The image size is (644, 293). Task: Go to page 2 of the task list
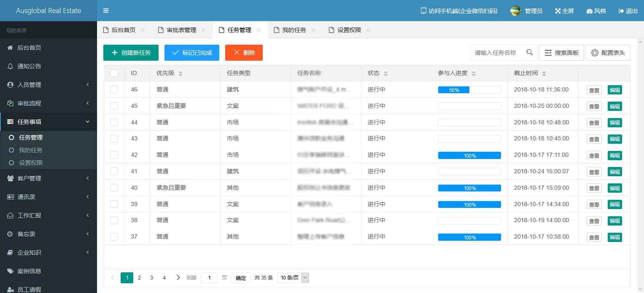(139, 277)
